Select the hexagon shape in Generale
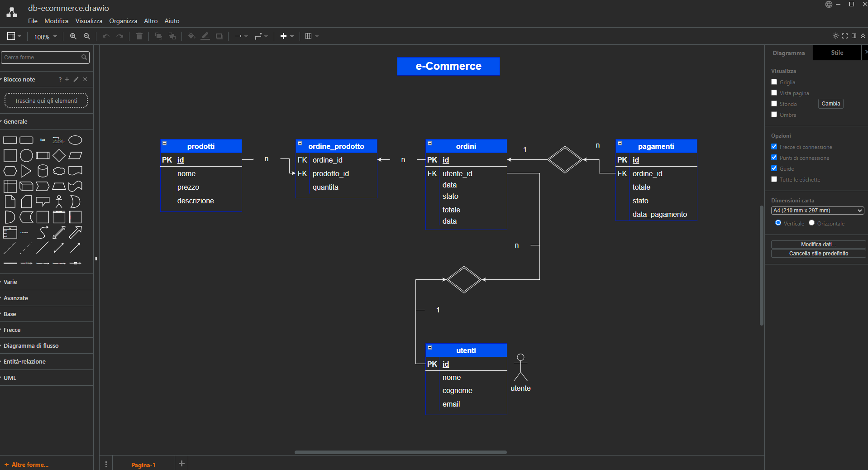 [10, 171]
